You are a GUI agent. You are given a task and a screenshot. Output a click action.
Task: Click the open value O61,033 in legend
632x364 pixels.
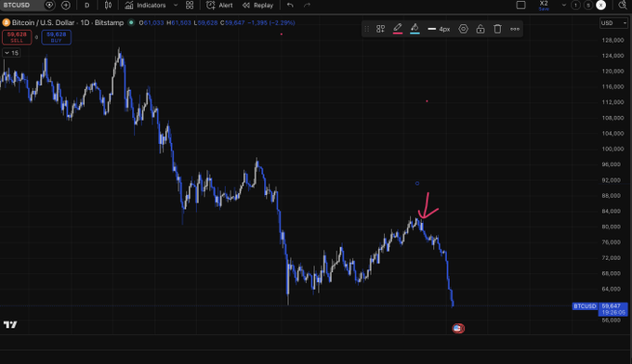point(151,22)
